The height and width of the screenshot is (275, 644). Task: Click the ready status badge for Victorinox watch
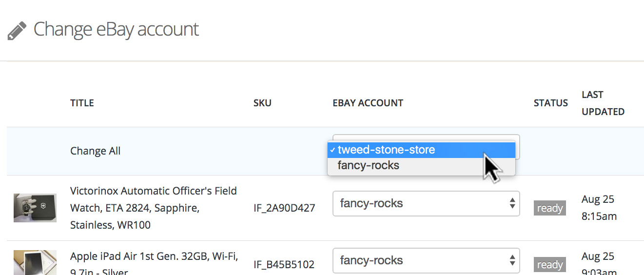point(549,208)
